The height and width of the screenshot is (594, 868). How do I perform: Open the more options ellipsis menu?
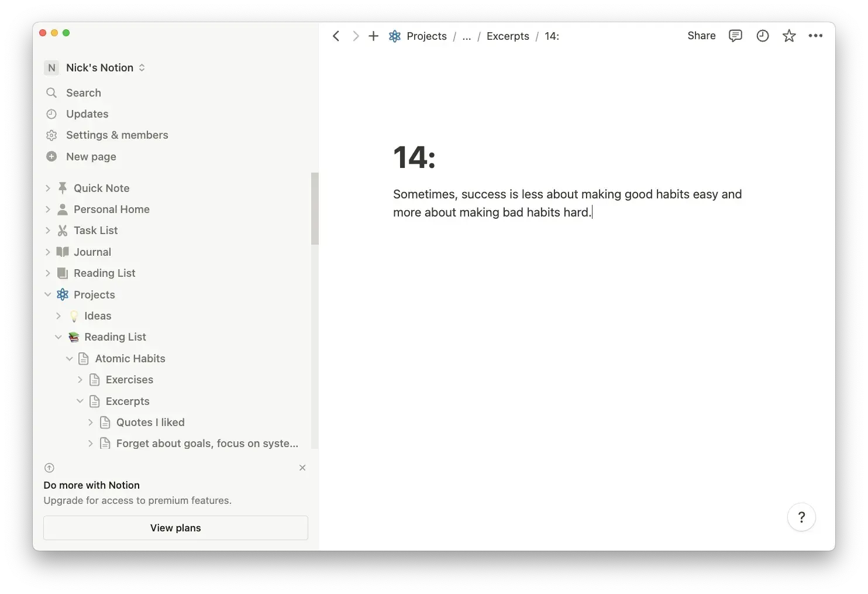pos(815,36)
